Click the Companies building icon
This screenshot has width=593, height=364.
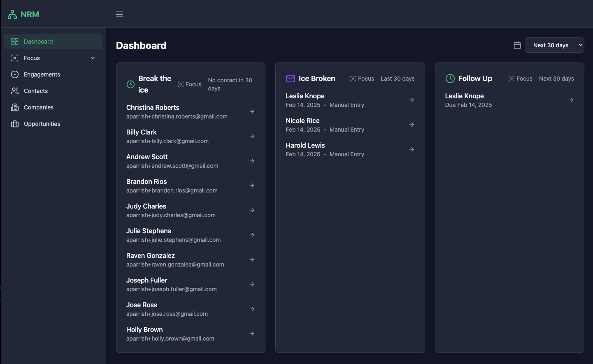(x=14, y=107)
